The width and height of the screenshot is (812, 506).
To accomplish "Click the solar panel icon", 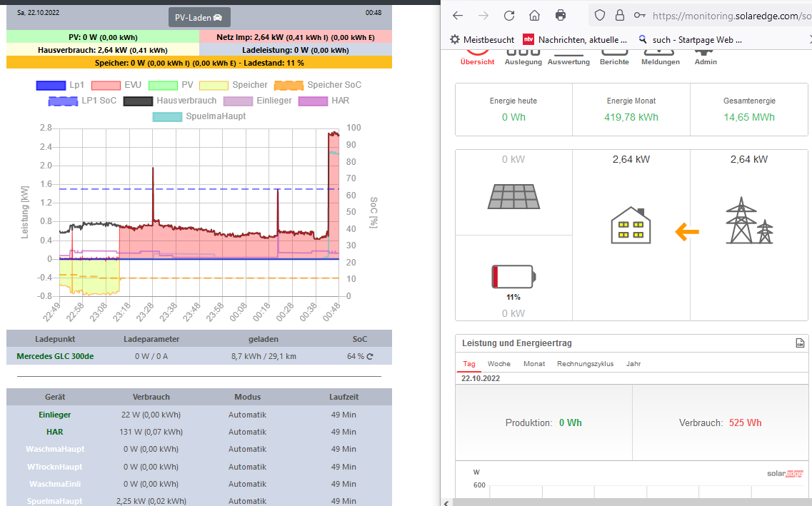I will [513, 196].
